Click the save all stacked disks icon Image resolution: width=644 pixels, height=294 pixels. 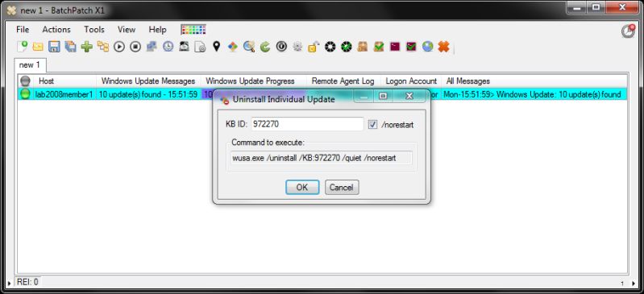(70, 47)
